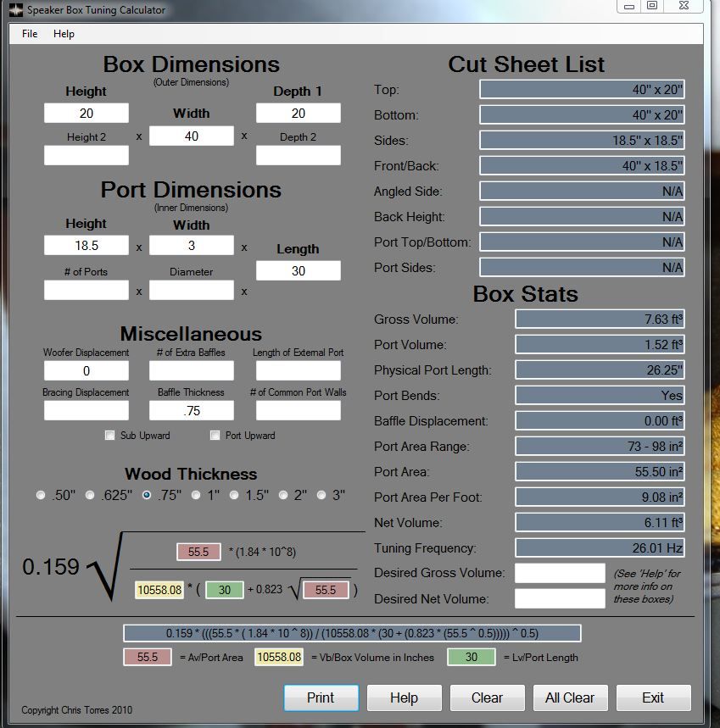
Task: Select .50" wood thickness
Action: (x=41, y=495)
